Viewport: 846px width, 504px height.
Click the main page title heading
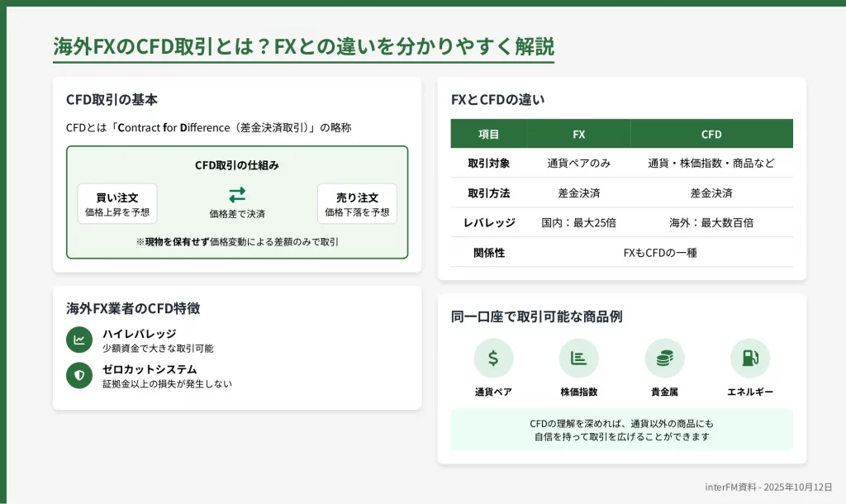[303, 45]
